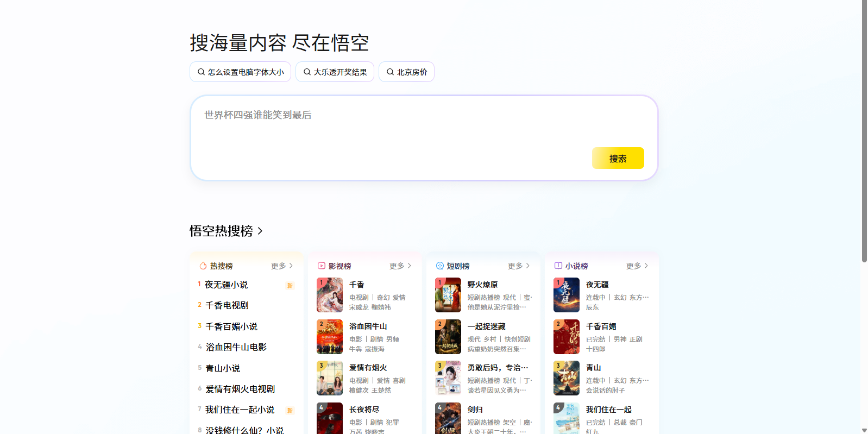The image size is (868, 434).
Task: Search suggestion 北京房价
Action: pyautogui.click(x=406, y=72)
